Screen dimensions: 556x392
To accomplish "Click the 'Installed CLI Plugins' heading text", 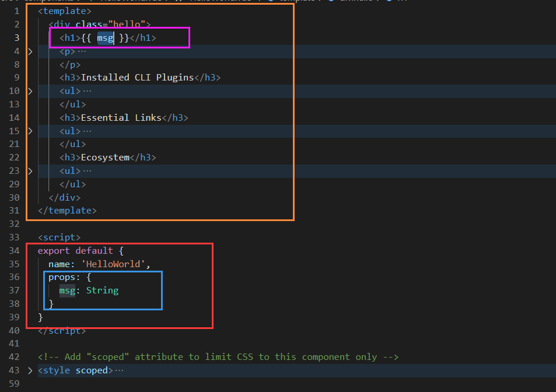I will [x=137, y=78].
